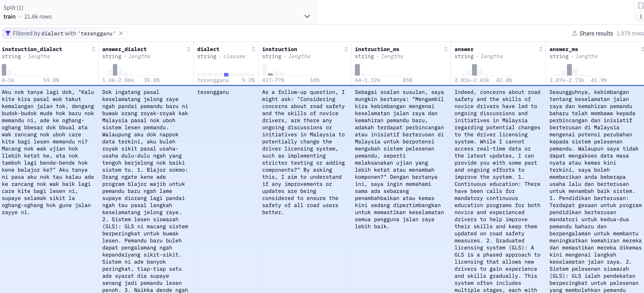Viewport: 644px width, 293px height.
Task: Sort by the answer column
Action: [x=541, y=49]
